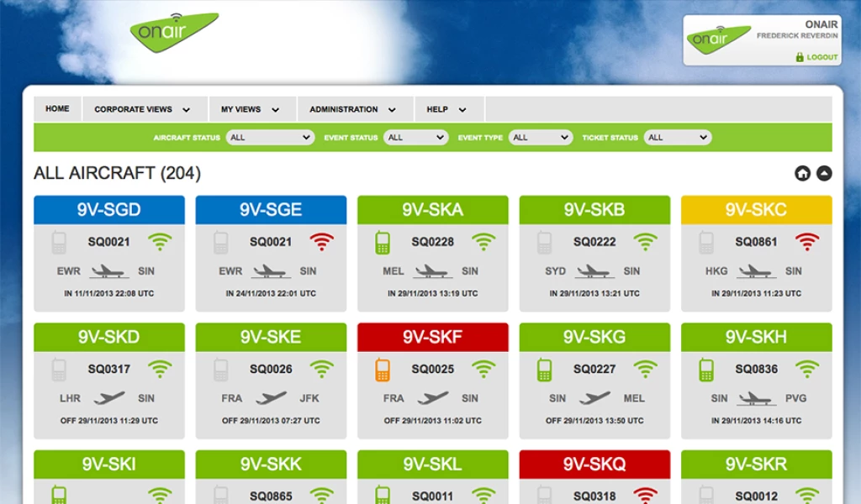Click the collapse arrow icon above the aircraft grid
861x504 pixels.
[824, 173]
